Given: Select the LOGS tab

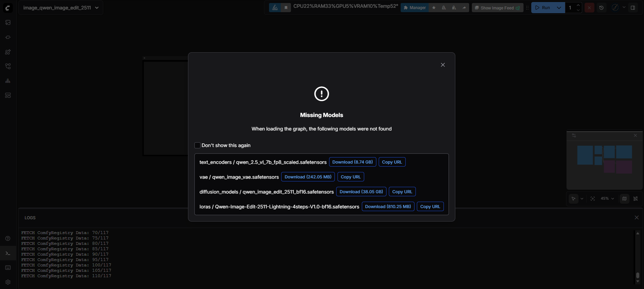Looking at the screenshot, I should click(30, 218).
